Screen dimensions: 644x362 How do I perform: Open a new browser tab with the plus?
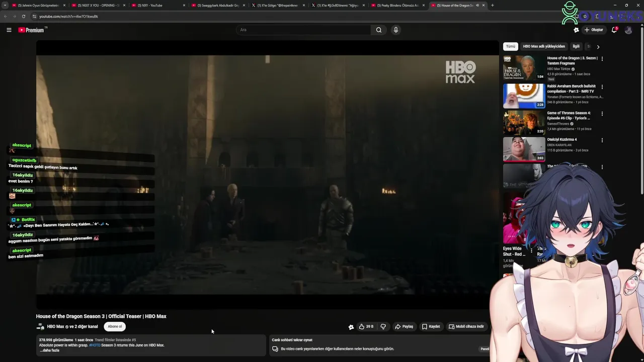click(x=492, y=6)
